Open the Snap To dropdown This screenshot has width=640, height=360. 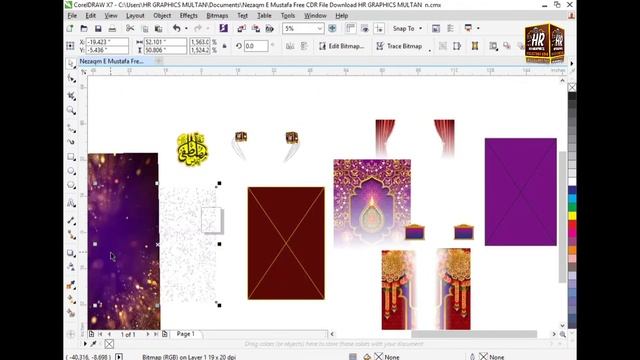(407, 29)
